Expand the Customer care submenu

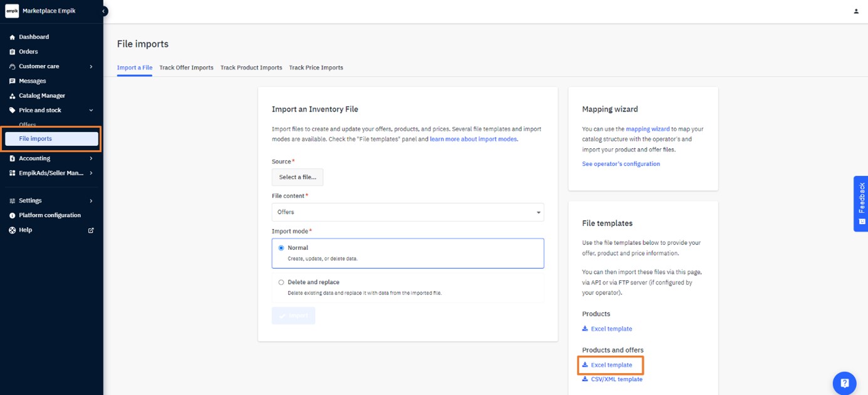[x=91, y=66]
